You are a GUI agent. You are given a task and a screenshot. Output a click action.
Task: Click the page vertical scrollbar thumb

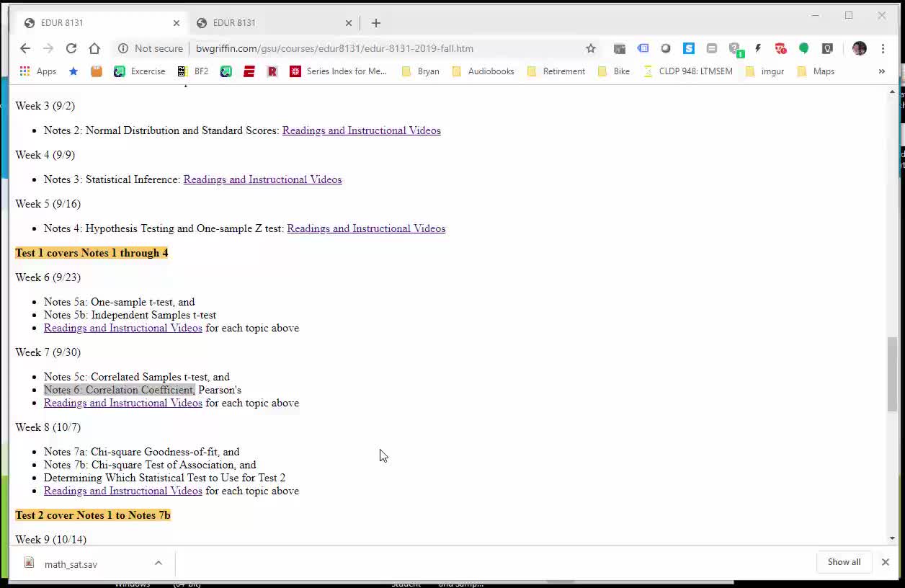pos(893,373)
